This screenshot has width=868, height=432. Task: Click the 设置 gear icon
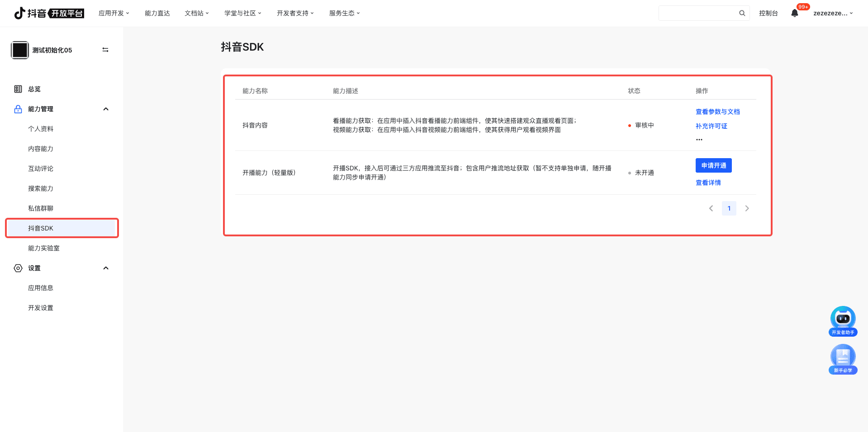pos(18,268)
